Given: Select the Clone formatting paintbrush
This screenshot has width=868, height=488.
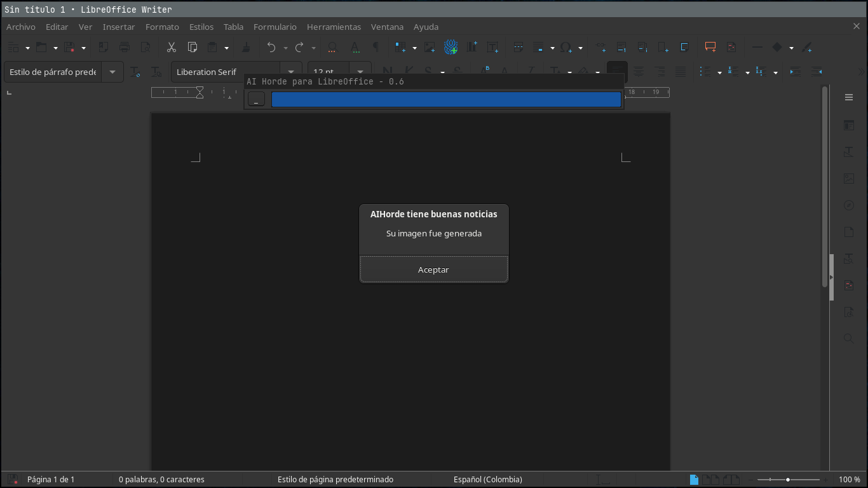Looking at the screenshot, I should click(x=246, y=47).
